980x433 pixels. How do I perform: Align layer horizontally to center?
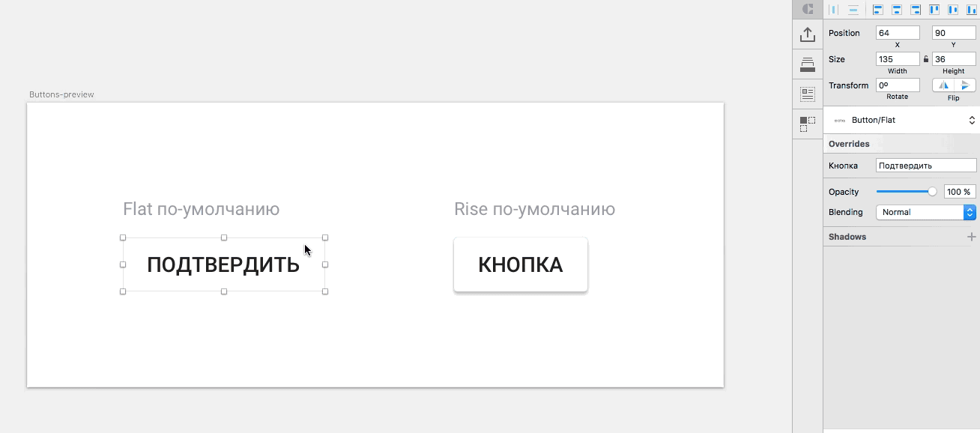tap(897, 10)
